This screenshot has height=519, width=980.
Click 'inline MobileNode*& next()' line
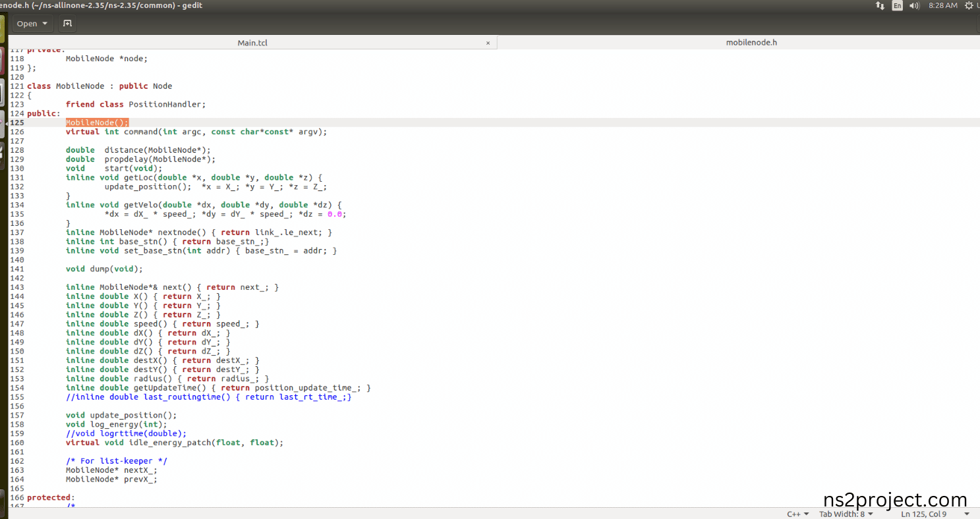click(x=172, y=287)
